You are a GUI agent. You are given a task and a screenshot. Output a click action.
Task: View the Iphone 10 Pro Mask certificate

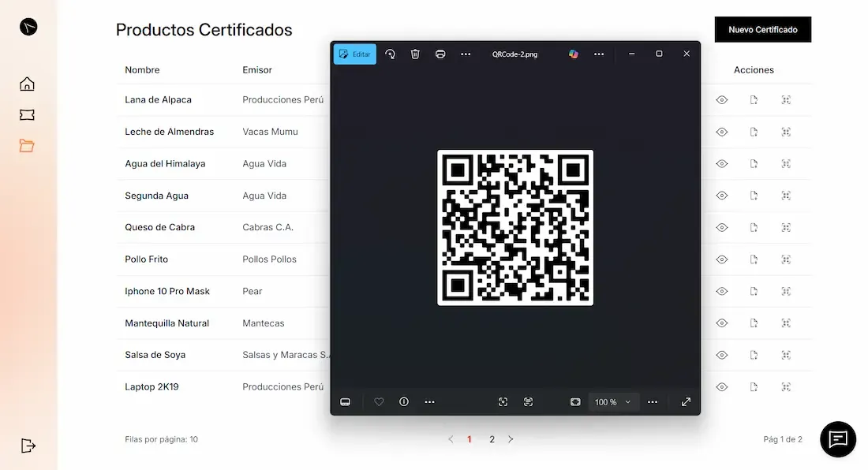click(722, 292)
